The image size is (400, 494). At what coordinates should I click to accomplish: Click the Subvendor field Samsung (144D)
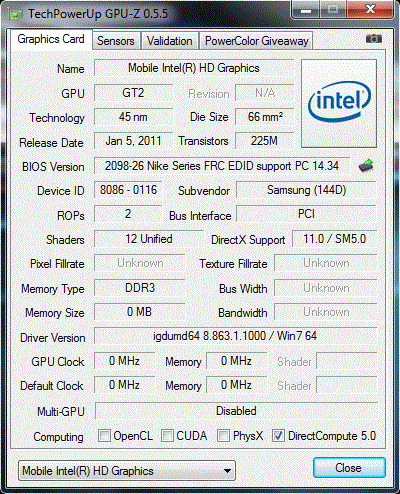[x=306, y=190]
